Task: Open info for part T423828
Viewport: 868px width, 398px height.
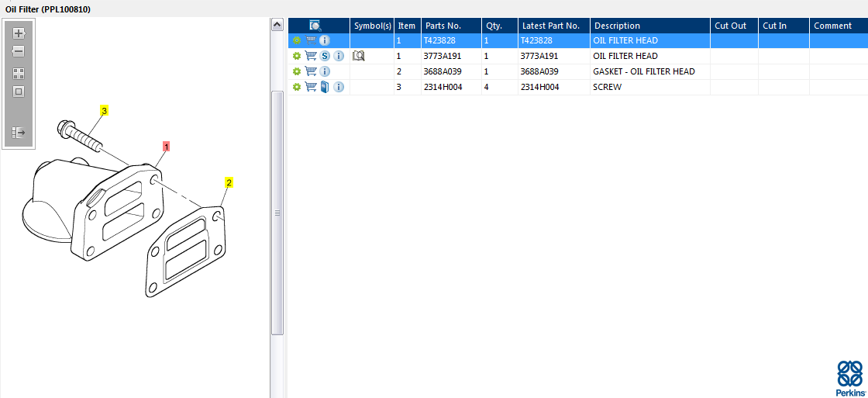Action: [x=325, y=40]
